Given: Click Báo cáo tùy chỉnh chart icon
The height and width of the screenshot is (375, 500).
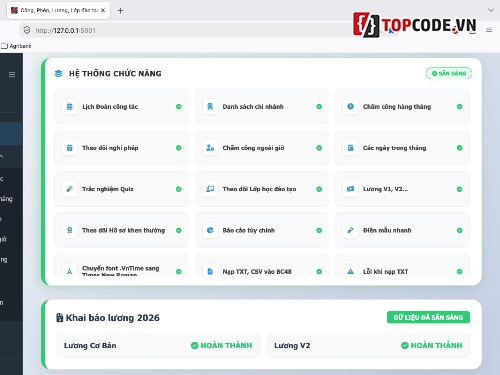Looking at the screenshot, I should pyautogui.click(x=210, y=230).
